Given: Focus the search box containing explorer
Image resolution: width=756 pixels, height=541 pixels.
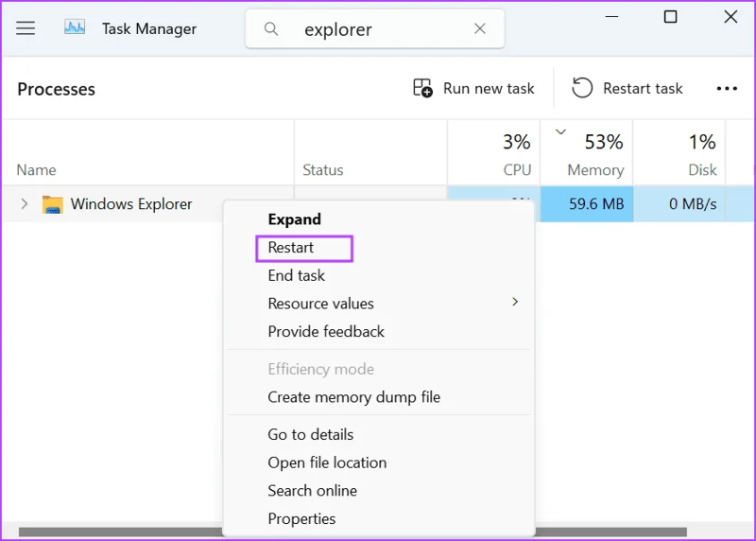Looking at the screenshot, I should [374, 29].
